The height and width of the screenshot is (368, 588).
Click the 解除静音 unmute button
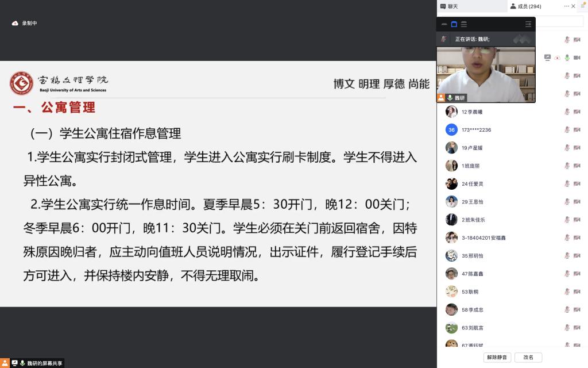pyautogui.click(x=497, y=357)
